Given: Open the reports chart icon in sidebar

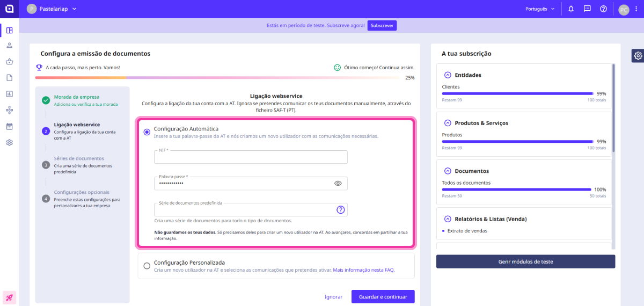Looking at the screenshot, I should (9, 94).
